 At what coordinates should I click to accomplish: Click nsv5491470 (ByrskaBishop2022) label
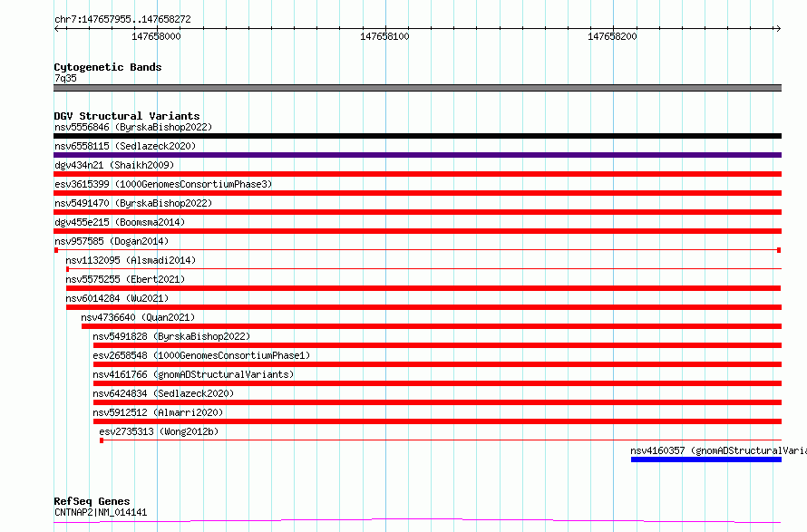133,203
